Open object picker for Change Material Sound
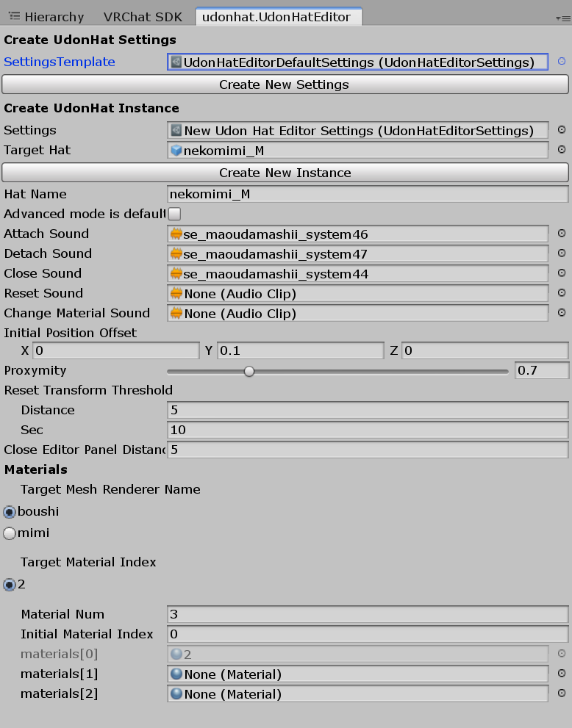This screenshot has height=728, width=572. pyautogui.click(x=561, y=313)
